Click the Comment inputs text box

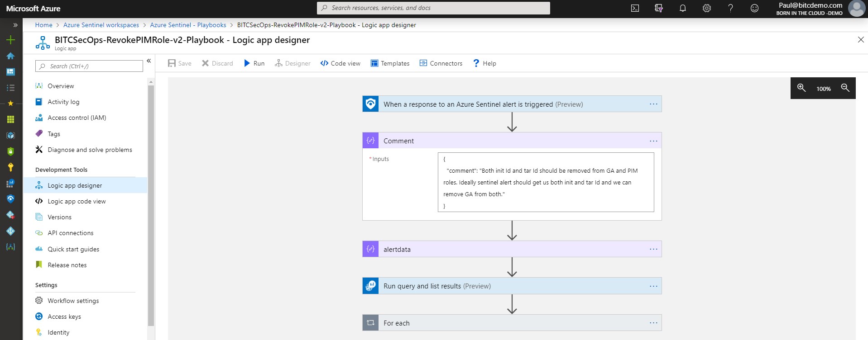(x=546, y=182)
